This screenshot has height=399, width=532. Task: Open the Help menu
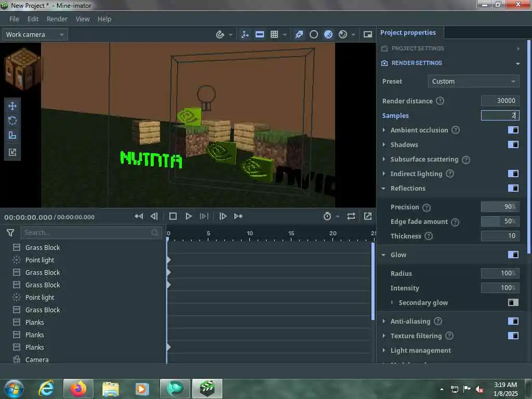click(104, 19)
